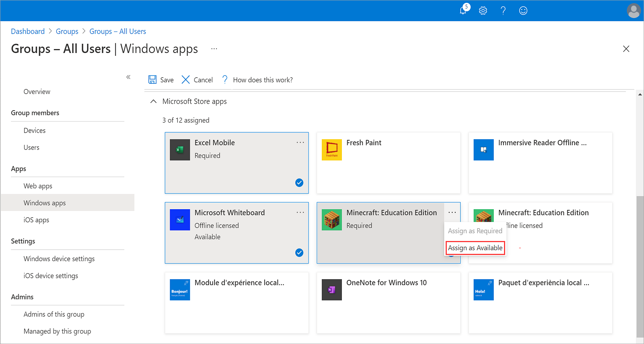
Task: Select the Immersive Reader Offline ... title
Action: [542, 143]
